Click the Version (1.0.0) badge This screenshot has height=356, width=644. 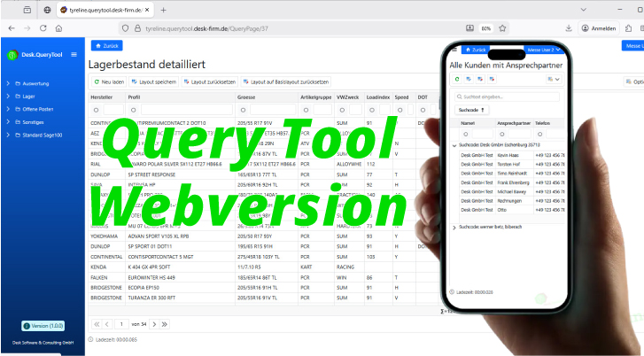(x=43, y=326)
